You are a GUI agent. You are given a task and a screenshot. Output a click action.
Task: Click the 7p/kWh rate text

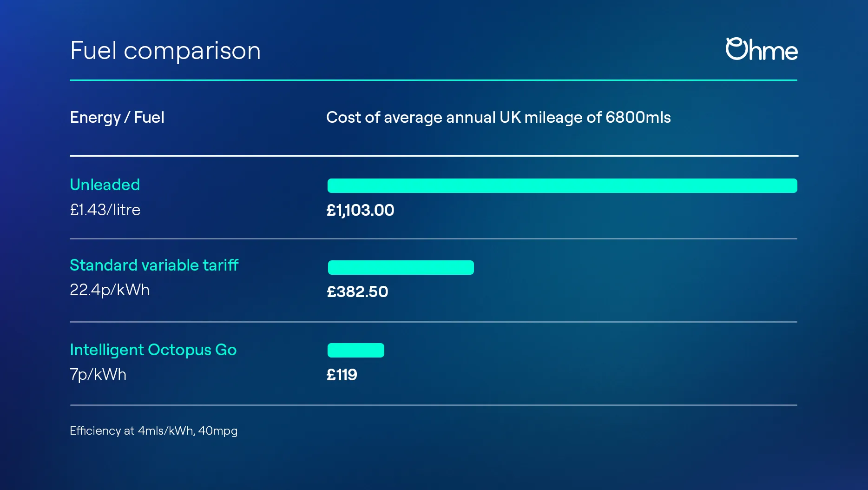tap(98, 374)
